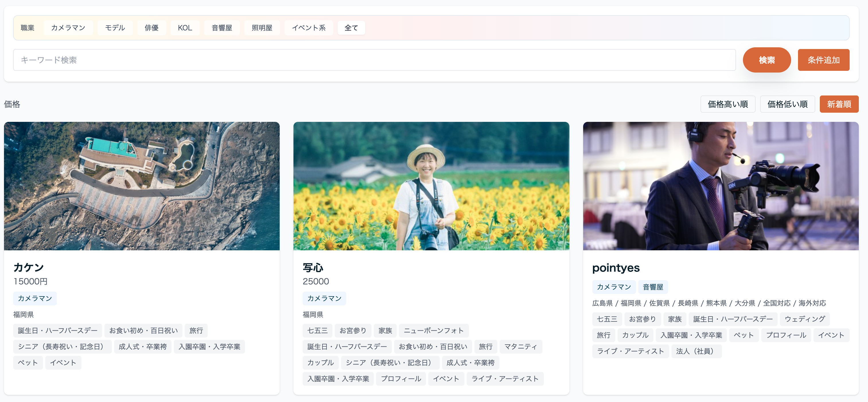This screenshot has height=402, width=868.
Task: Open 条件追加 to add conditions
Action: point(823,60)
